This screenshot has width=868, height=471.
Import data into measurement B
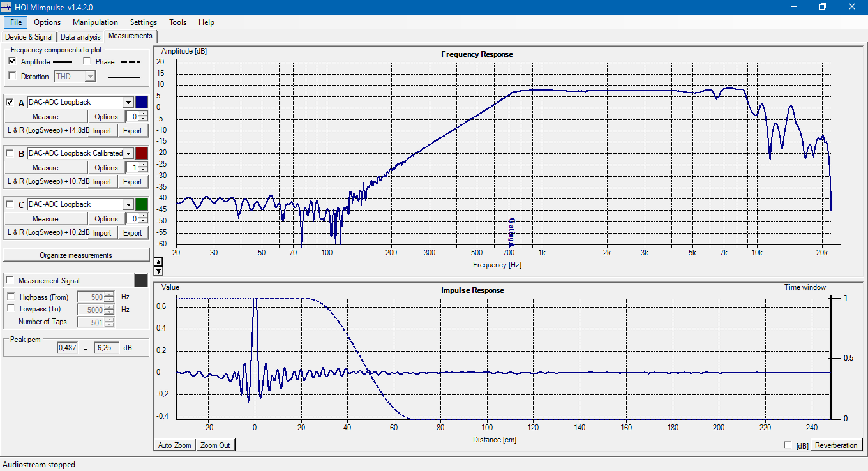[102, 182]
